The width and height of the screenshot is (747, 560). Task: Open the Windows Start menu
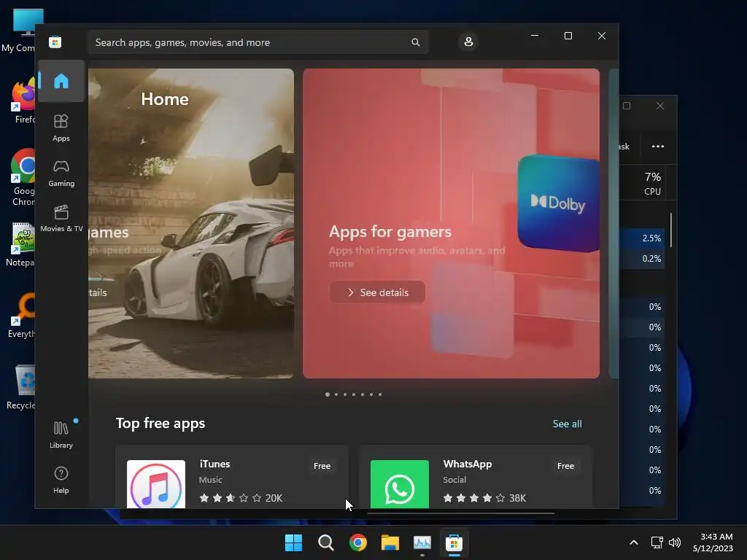click(293, 542)
